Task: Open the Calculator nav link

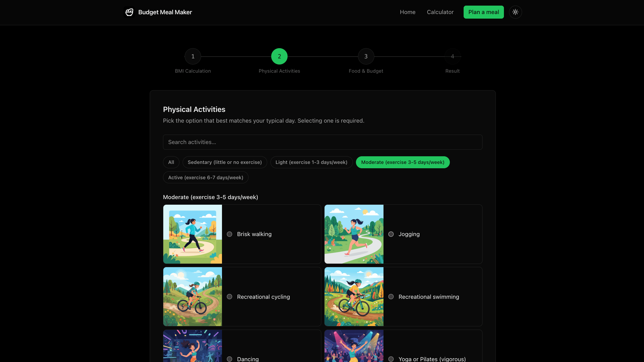Action: pos(440,12)
